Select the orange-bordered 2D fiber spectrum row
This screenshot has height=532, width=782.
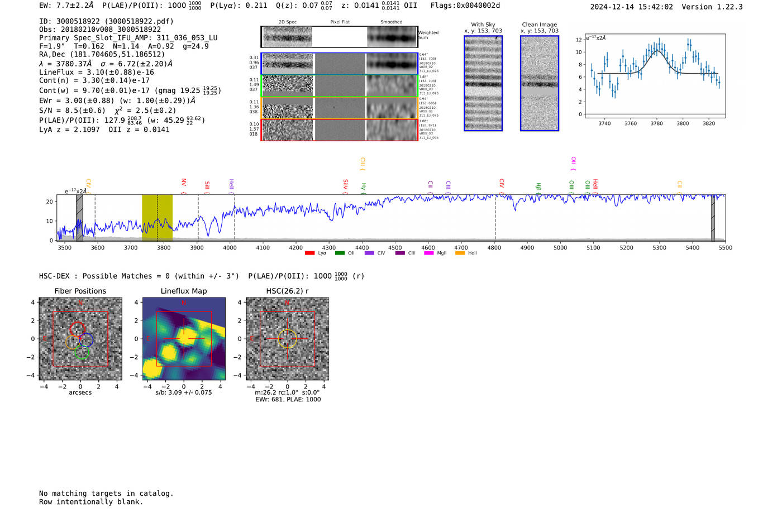(340, 108)
